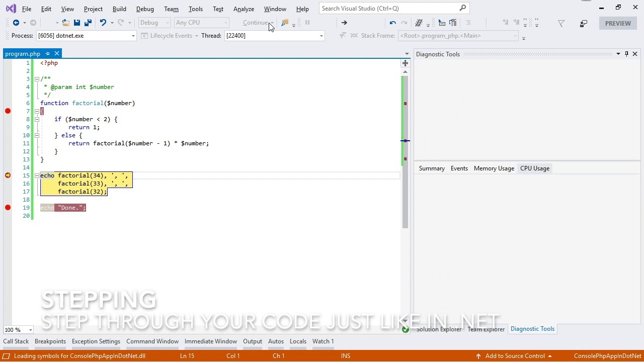Click the PREVIEW button
Image resolution: width=644 pixels, height=362 pixels.
pyautogui.click(x=618, y=23)
